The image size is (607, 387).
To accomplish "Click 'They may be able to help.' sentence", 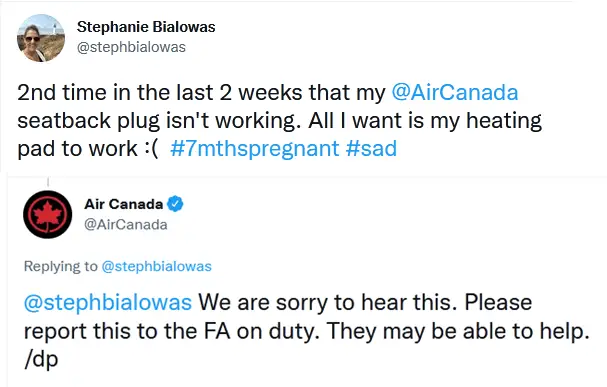I will 458,331.
